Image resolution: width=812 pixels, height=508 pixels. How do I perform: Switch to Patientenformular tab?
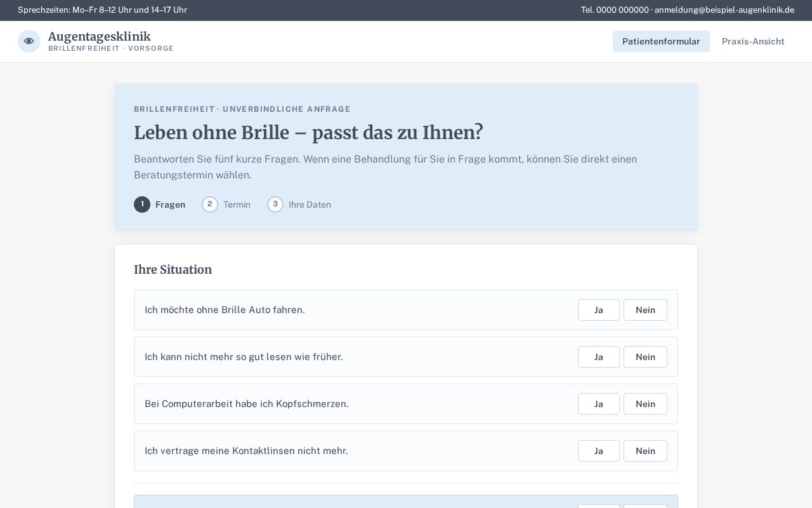point(661,41)
